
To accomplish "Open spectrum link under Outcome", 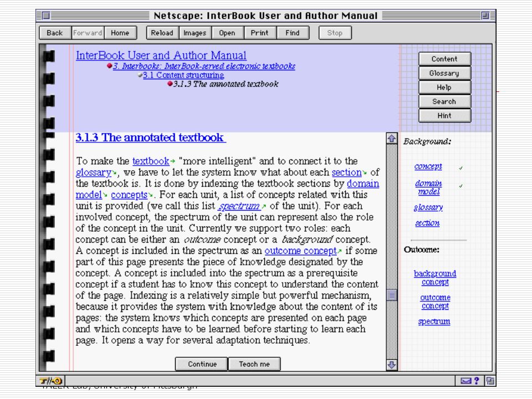I will (x=434, y=321).
